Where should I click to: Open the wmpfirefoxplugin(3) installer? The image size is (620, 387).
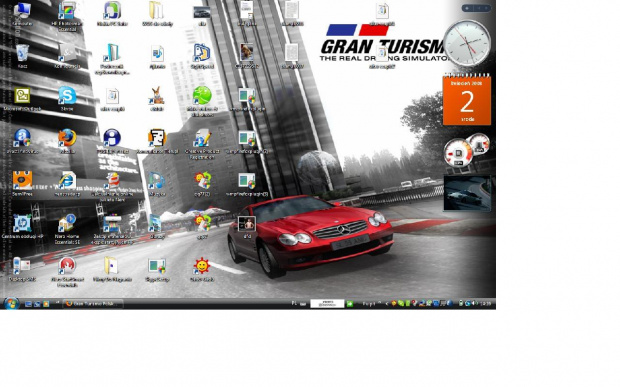point(247,181)
